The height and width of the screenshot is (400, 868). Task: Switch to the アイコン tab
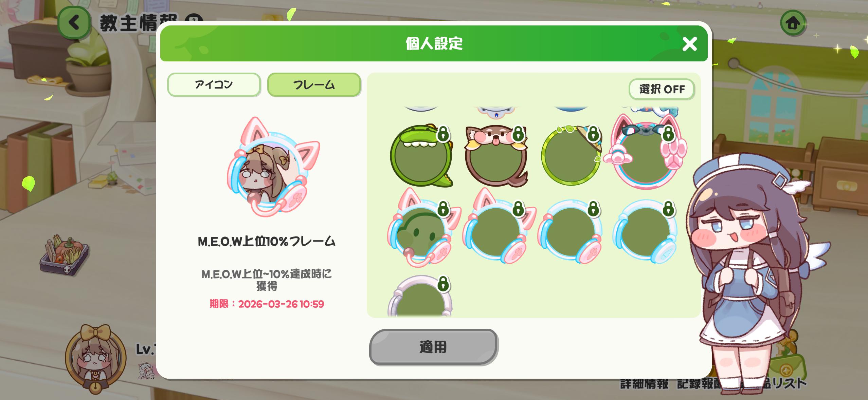click(x=214, y=84)
